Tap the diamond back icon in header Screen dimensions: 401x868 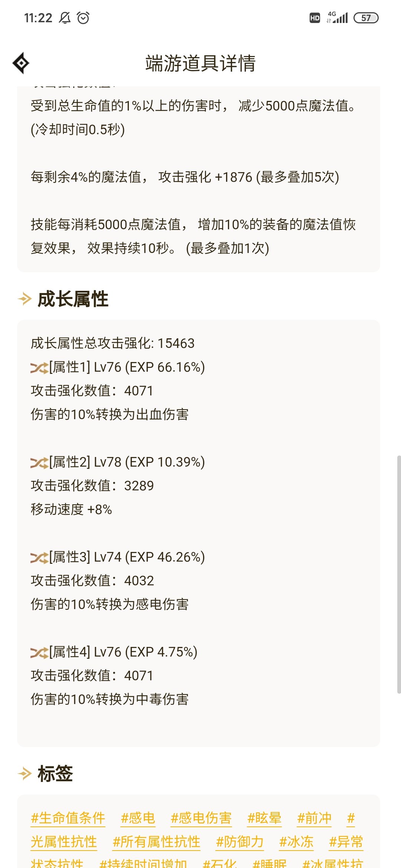[x=21, y=63]
